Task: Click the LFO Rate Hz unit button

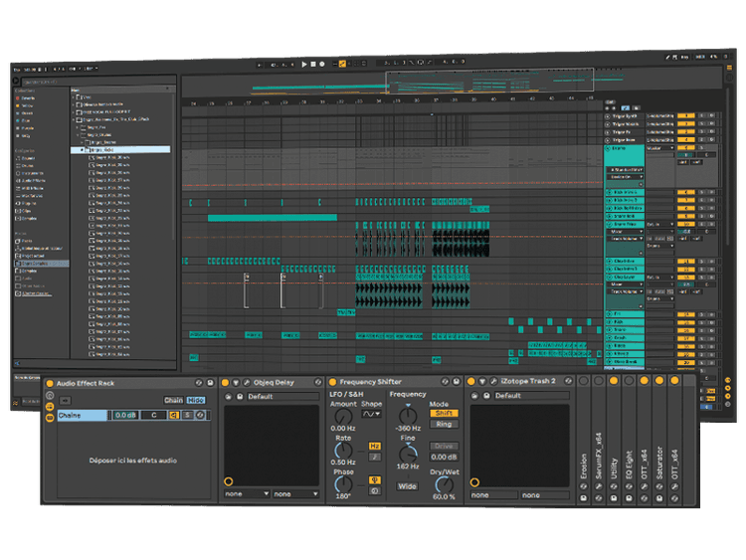Action: (374, 447)
